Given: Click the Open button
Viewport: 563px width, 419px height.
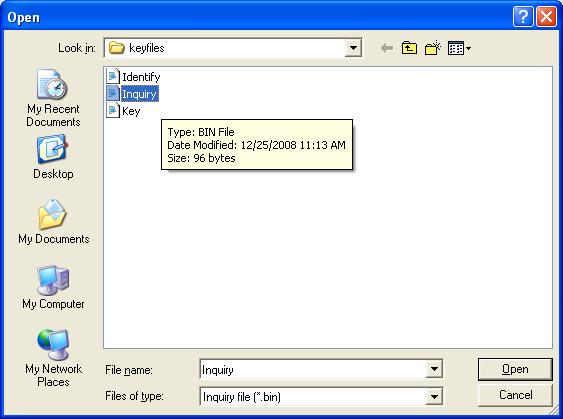Looking at the screenshot, I should (x=515, y=369).
